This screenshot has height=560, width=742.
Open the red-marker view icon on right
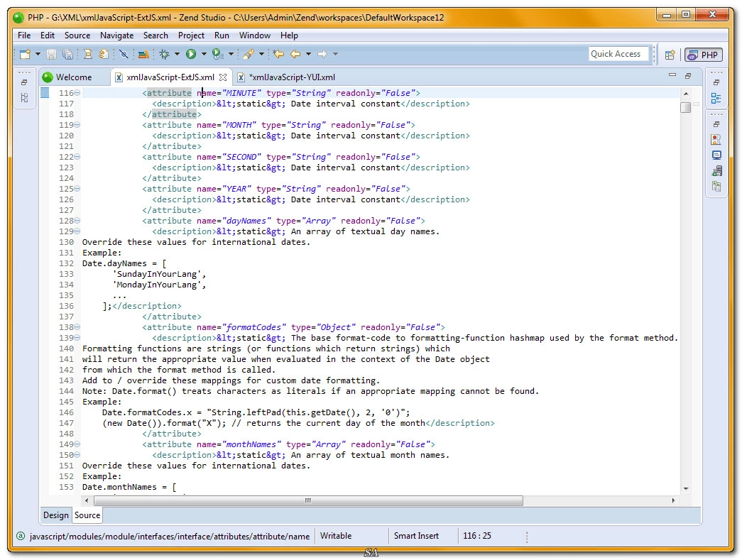[x=716, y=139]
